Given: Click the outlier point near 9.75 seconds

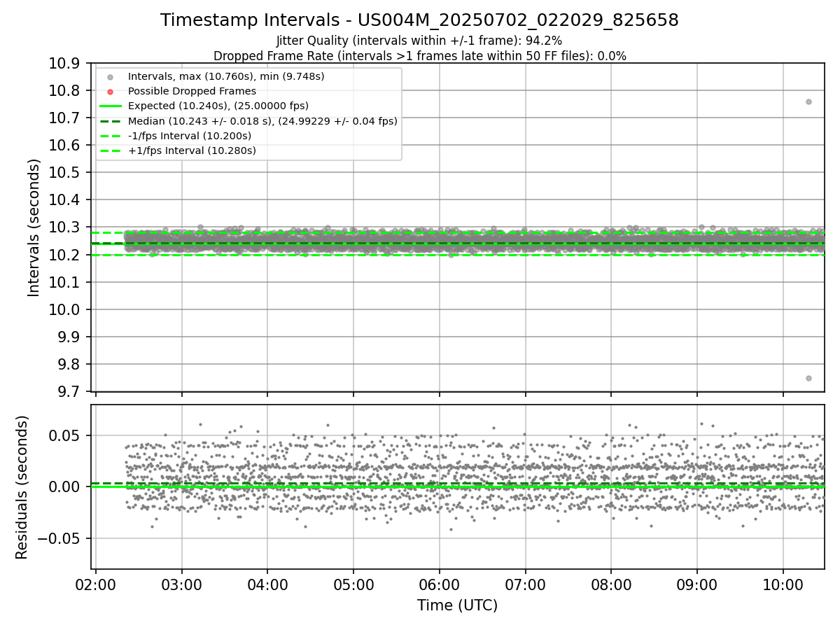Looking at the screenshot, I should pos(808,378).
